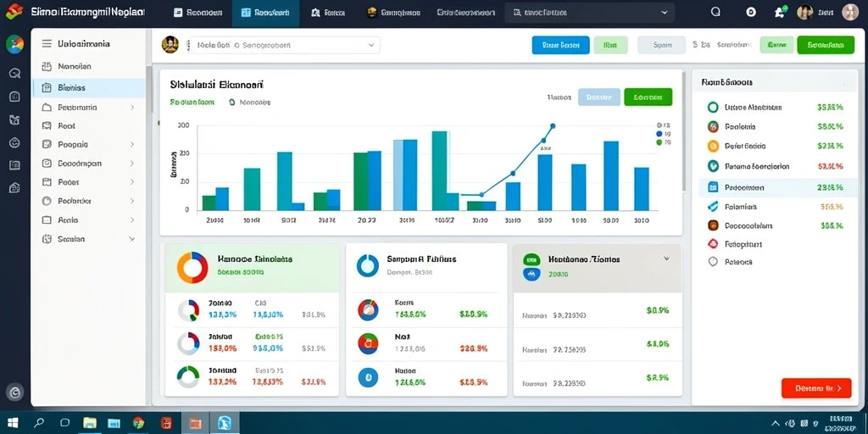Screen dimensions: 868x434
Task: Open the dark dropdown field in the top bar
Action: 590,12
